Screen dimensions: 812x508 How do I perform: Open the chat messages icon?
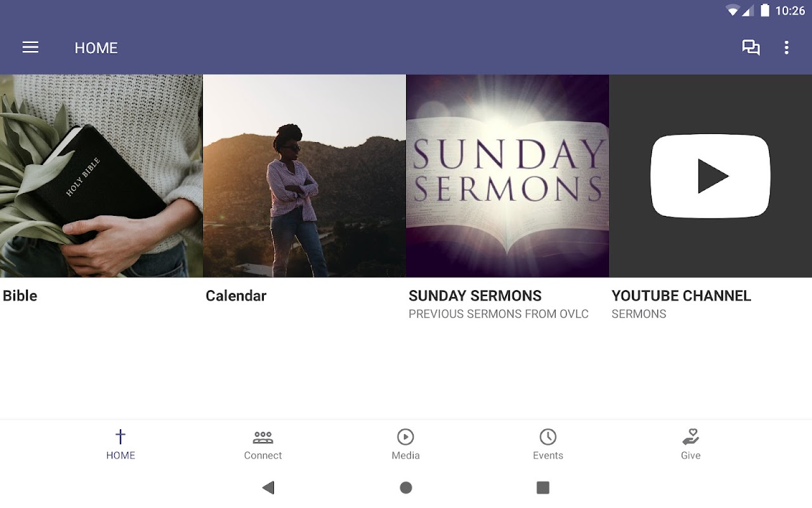[751, 48]
